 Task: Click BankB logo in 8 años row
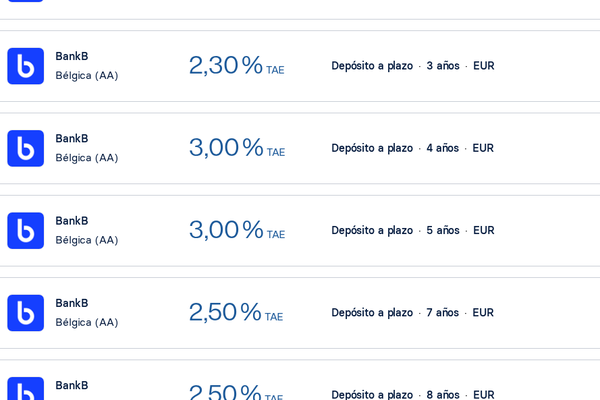coord(26,389)
